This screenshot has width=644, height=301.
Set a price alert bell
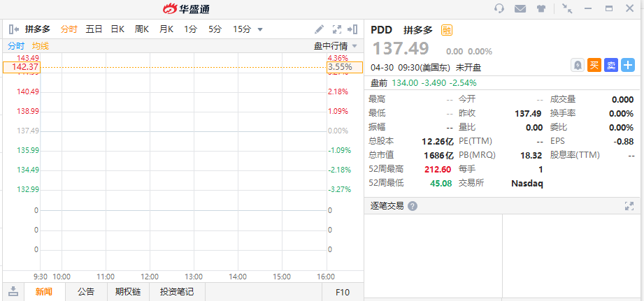578,65
